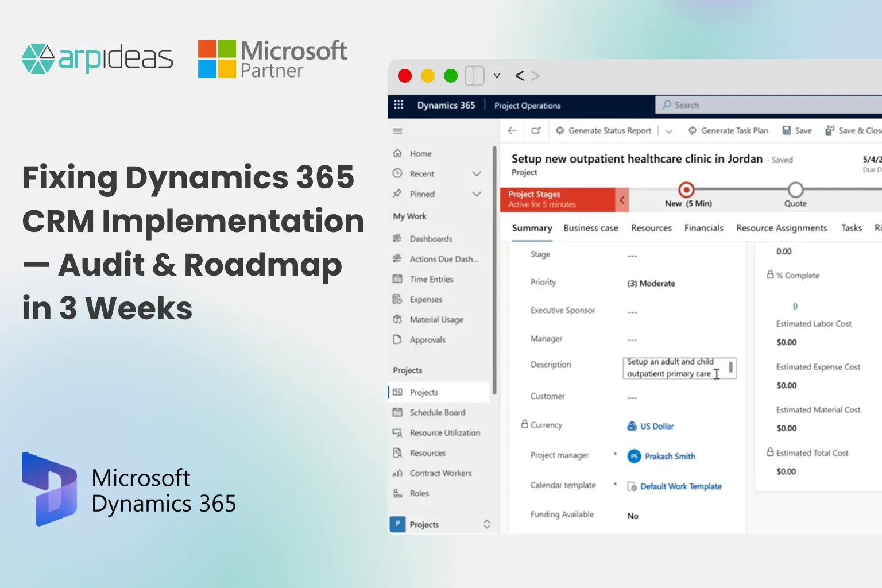This screenshot has width=882, height=588.
Task: Open Approvals in the navigation pane
Action: 427,339
